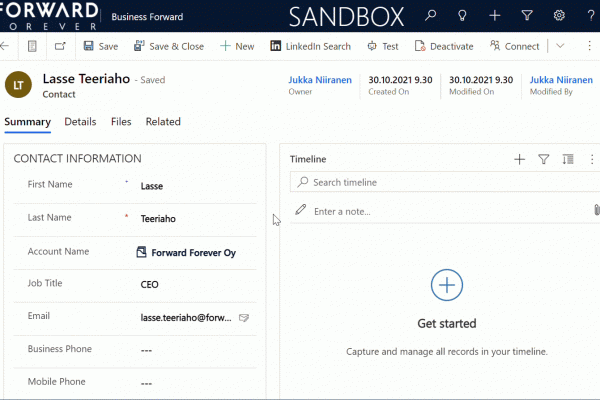Image resolution: width=600 pixels, height=400 pixels.
Task: Expand the Connect dropdown chevron
Action: pos(560,46)
